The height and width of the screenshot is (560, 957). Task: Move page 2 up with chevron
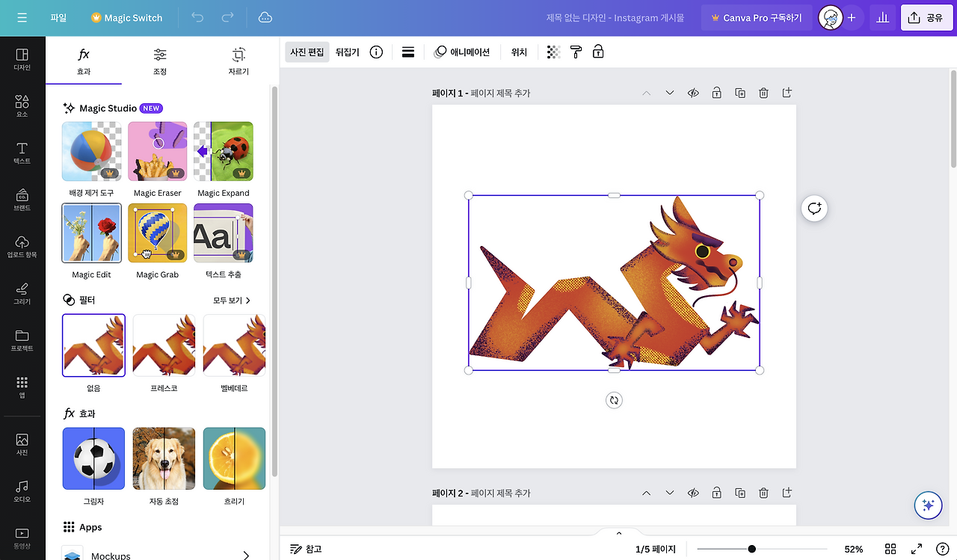(647, 493)
